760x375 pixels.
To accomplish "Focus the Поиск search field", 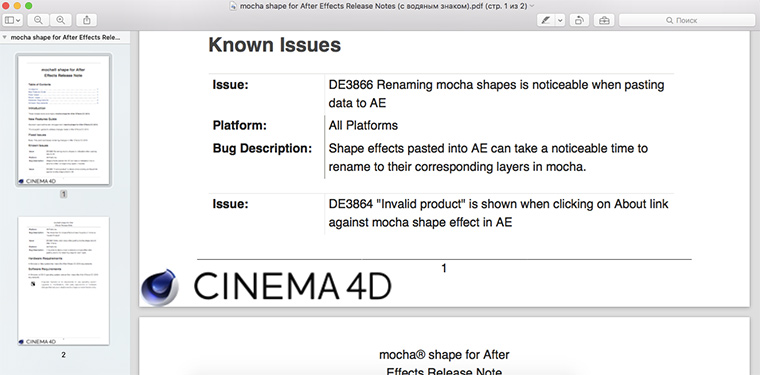I will point(686,20).
